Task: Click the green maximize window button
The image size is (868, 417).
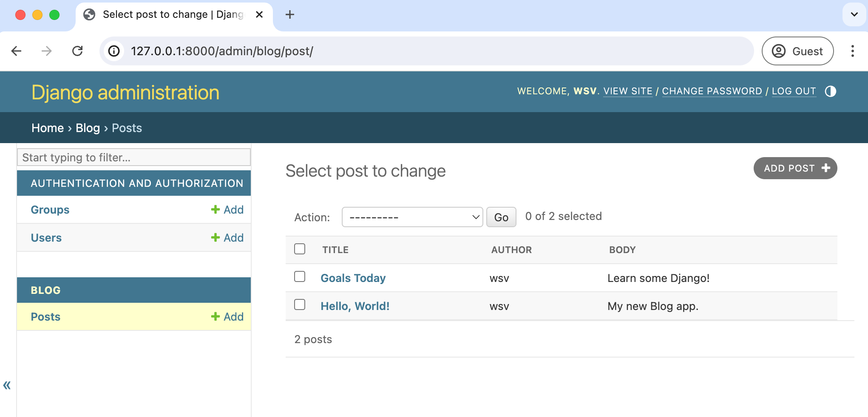Action: (54, 15)
